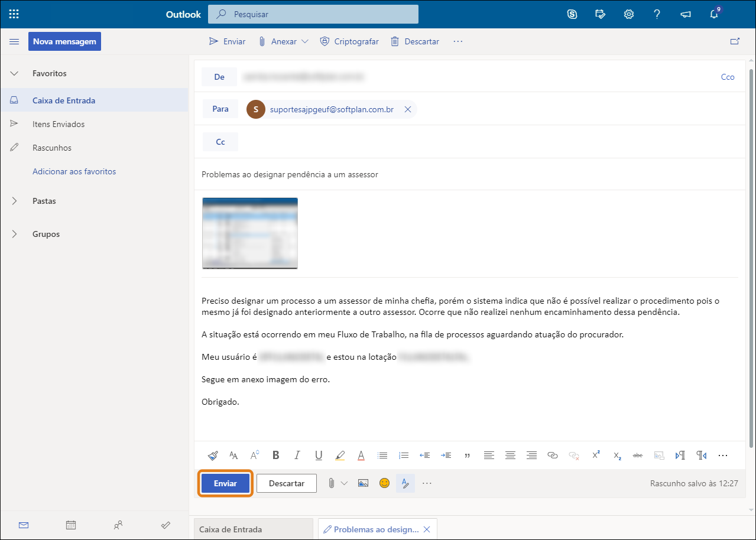Click the insert link icon
Image resolution: width=756 pixels, height=540 pixels.
pyautogui.click(x=553, y=456)
